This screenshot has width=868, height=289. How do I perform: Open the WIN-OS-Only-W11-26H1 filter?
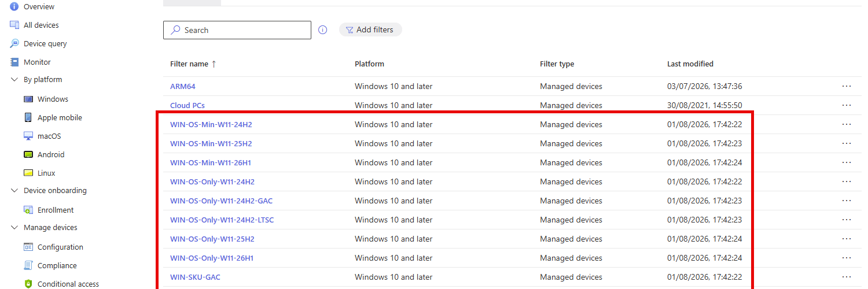[212, 258]
